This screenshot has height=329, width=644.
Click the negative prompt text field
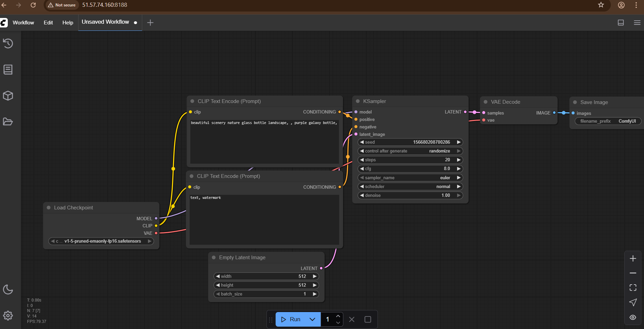(x=264, y=220)
